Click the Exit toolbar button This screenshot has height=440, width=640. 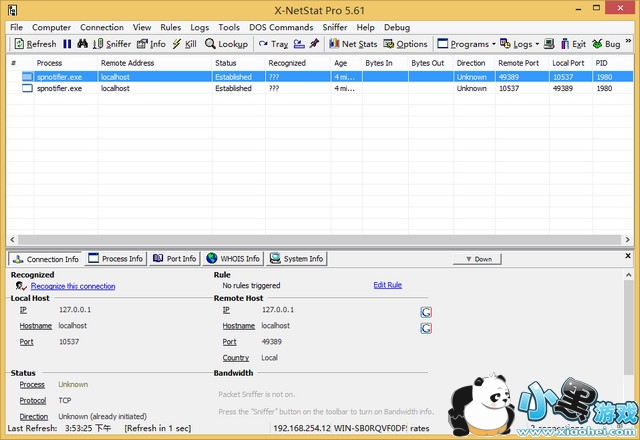coord(573,44)
